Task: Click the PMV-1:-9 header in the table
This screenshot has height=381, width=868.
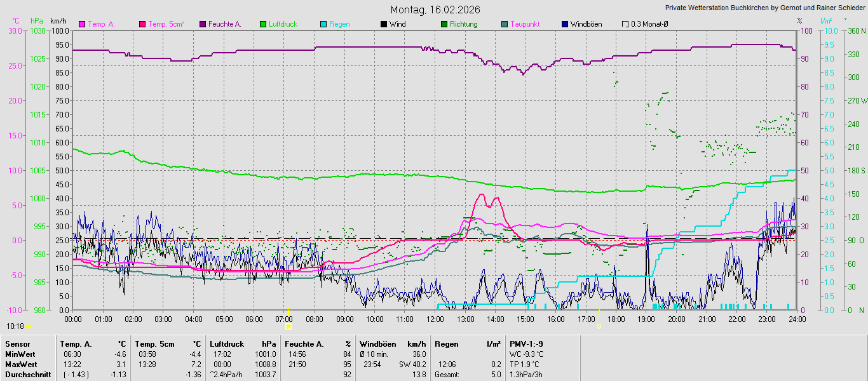Action: (x=526, y=344)
